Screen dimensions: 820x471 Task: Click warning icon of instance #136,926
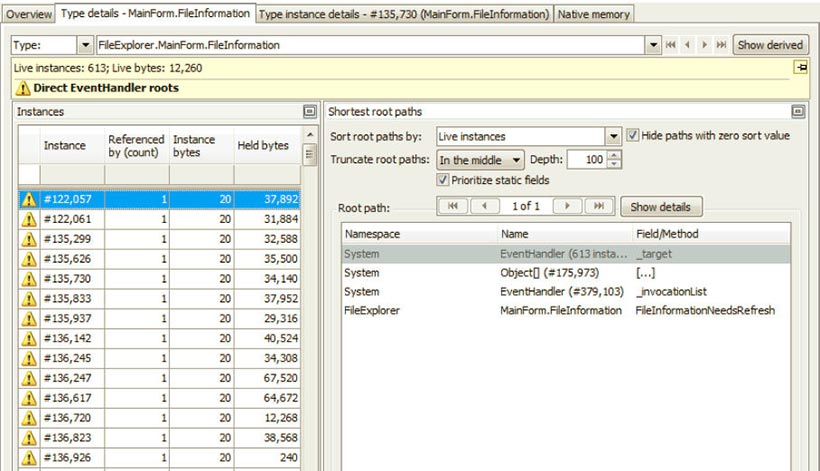pyautogui.click(x=29, y=458)
